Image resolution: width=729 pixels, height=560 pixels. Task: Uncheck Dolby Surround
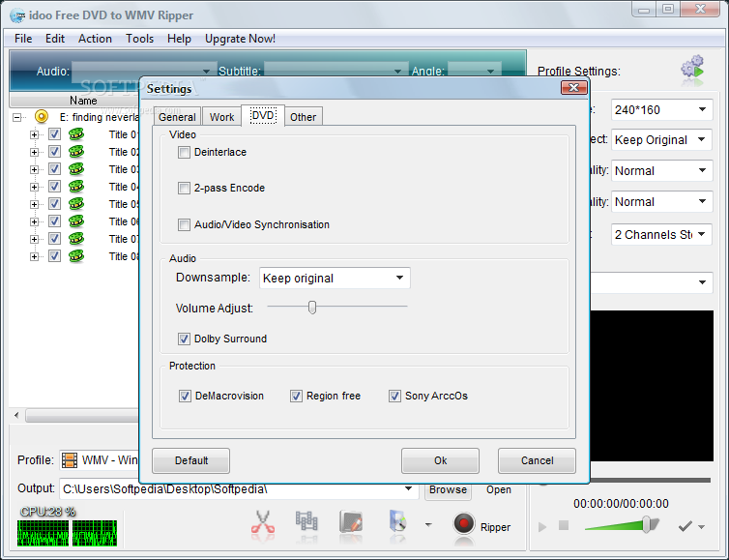pyautogui.click(x=184, y=339)
